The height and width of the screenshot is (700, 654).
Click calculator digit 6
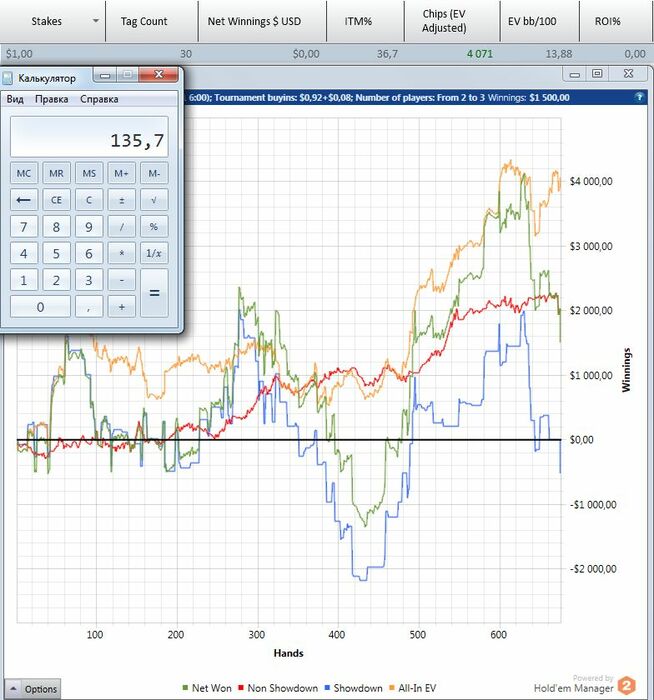pyautogui.click(x=89, y=253)
